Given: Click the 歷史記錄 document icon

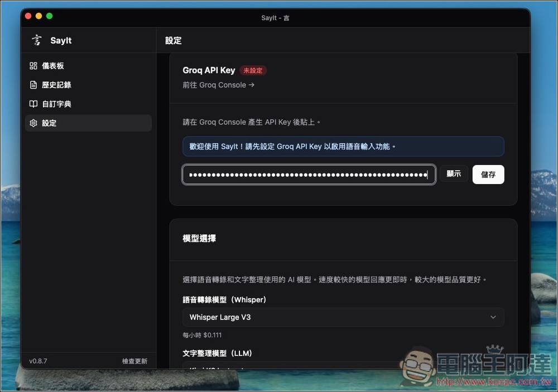Looking at the screenshot, I should click(x=33, y=85).
